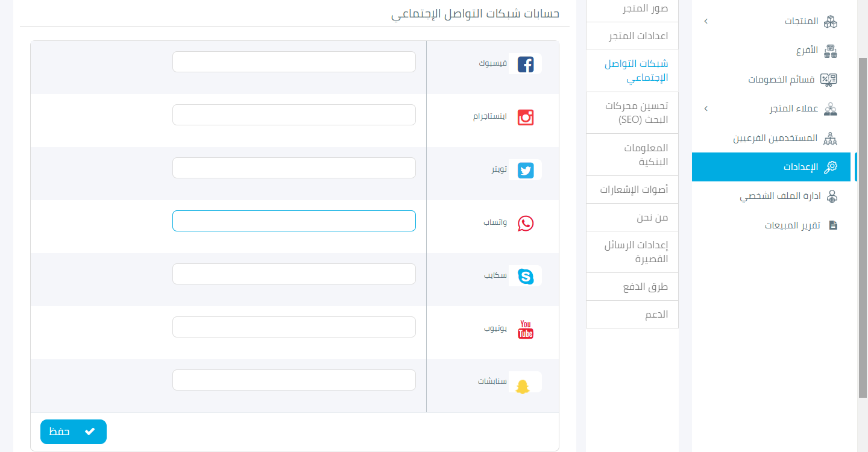The image size is (868, 452).
Task: Click the Instagram logo icon
Action: click(x=526, y=118)
